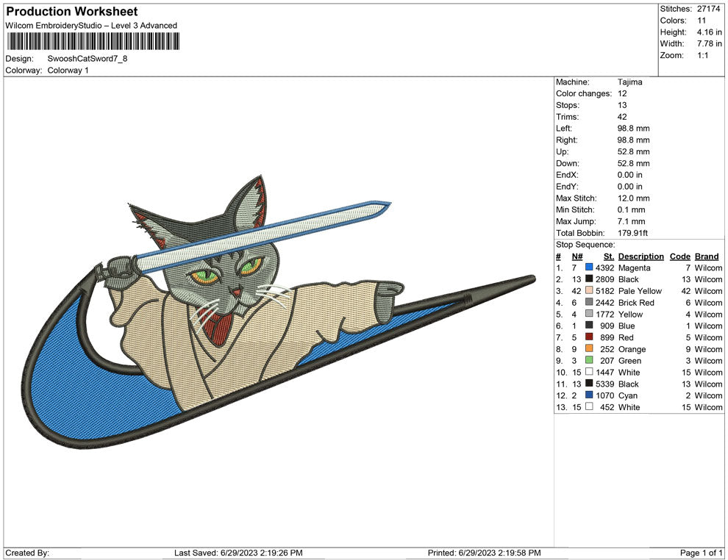Click the Brick Red 2442 swatch
This screenshot has width=728, height=560.
point(589,302)
